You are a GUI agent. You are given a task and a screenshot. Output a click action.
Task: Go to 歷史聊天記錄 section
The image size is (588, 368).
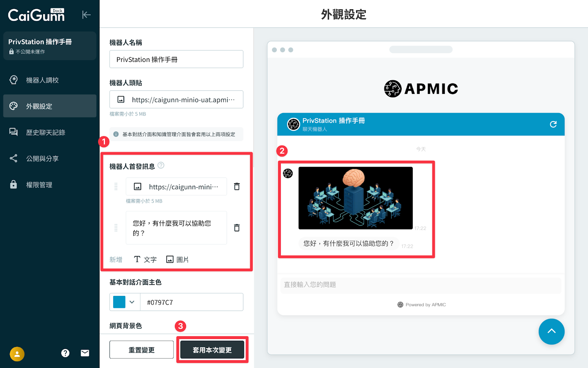[45, 132]
